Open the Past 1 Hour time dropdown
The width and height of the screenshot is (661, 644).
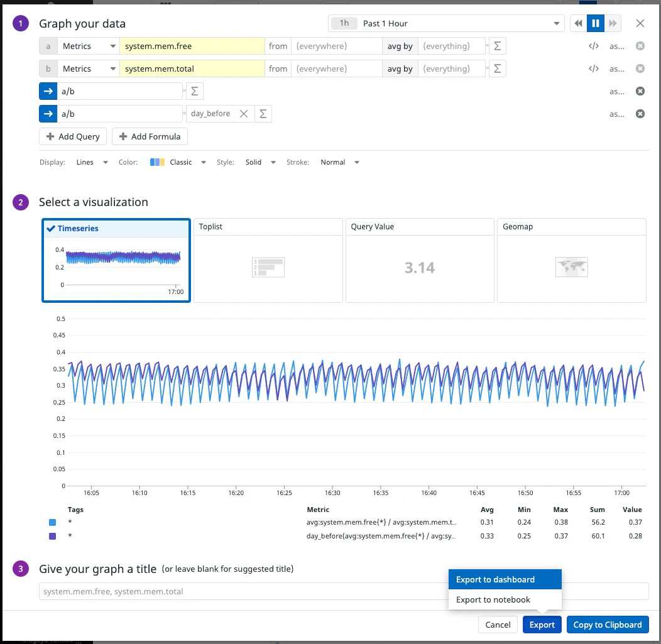(x=447, y=24)
